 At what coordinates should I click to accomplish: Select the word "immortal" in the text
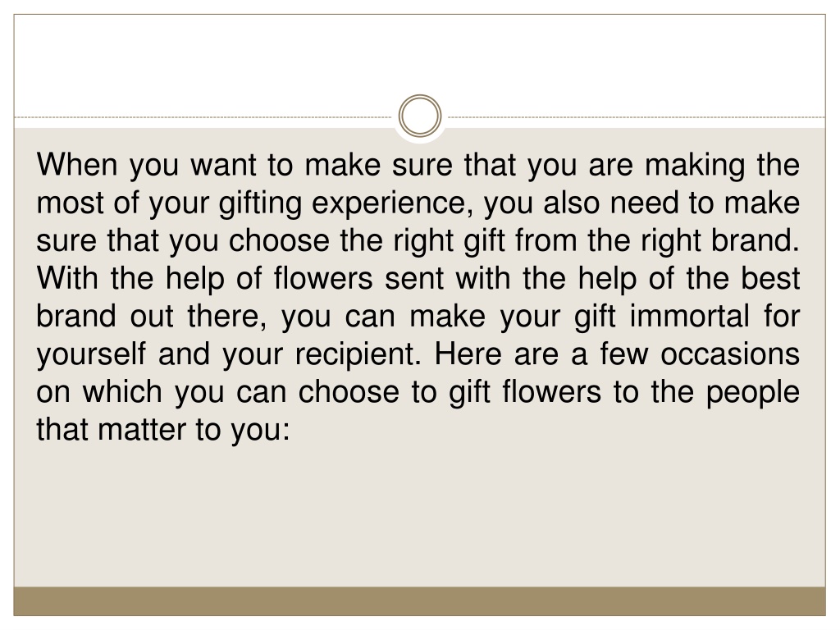click(689, 316)
